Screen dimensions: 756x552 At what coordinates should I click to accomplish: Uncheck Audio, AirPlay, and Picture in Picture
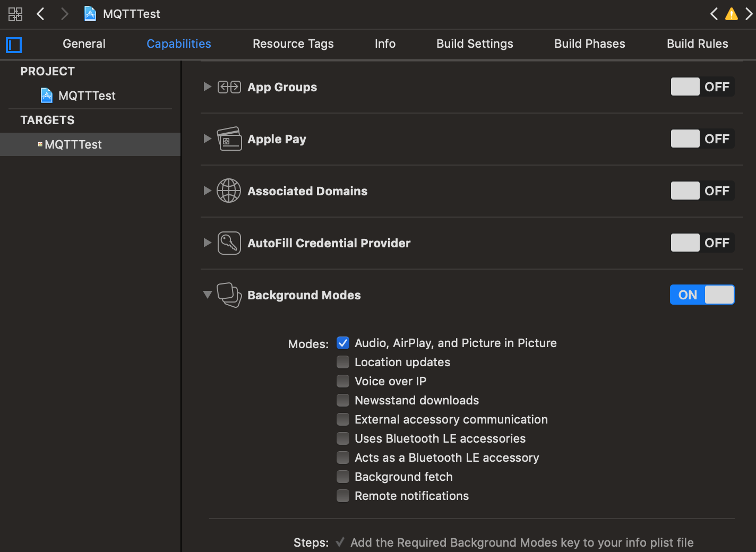pos(343,343)
